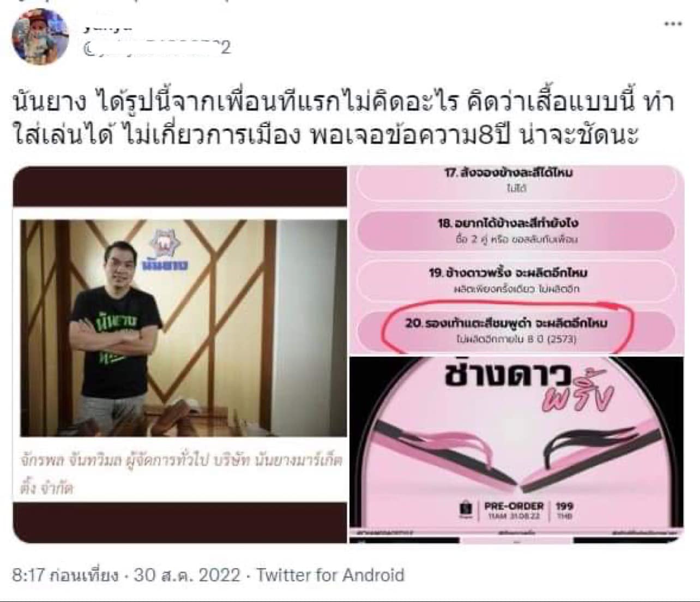This screenshot has width=700, height=602.
Task: Click the Thai tweet text starting with นันยาง
Action: [343, 118]
